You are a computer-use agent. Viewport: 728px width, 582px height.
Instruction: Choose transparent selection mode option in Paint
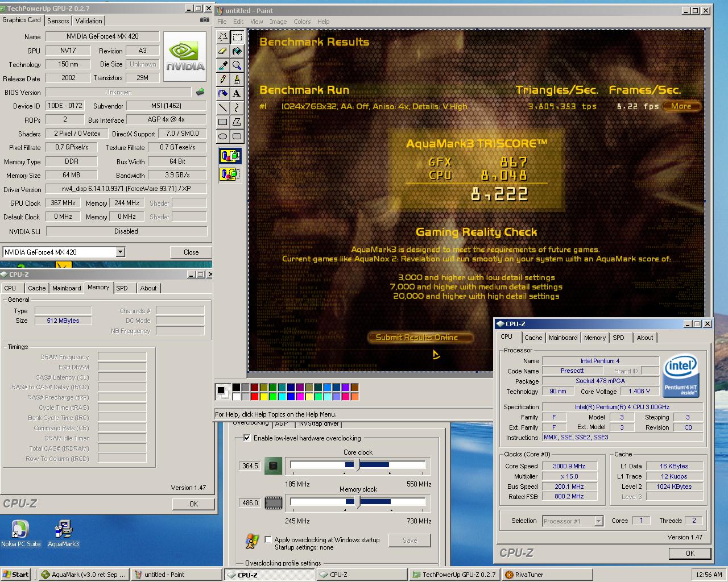[x=230, y=174]
